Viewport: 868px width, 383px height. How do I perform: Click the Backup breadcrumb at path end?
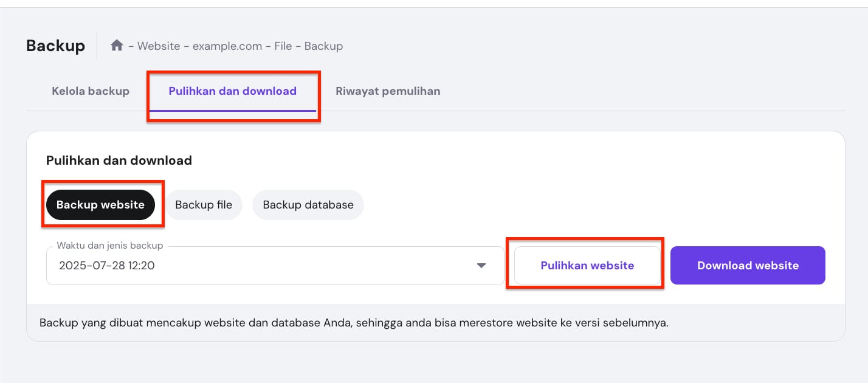(323, 46)
